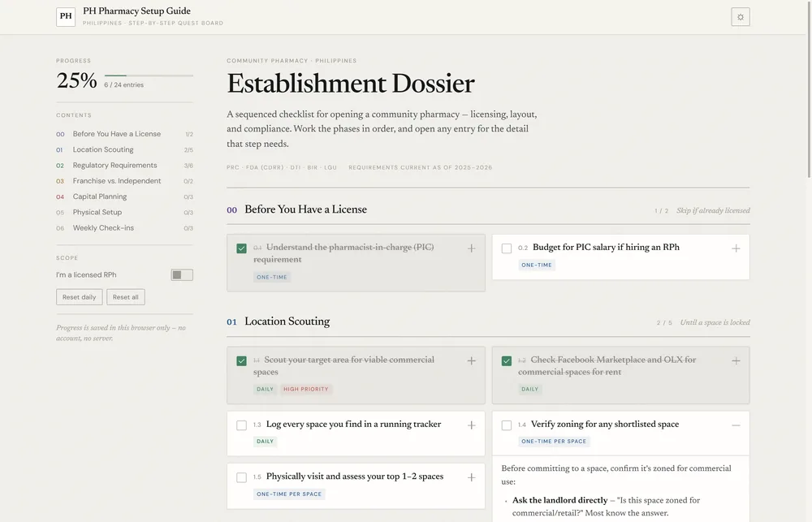Image resolution: width=812 pixels, height=522 pixels.
Task: Expand the PIC requirement entry with plus
Action: click(x=471, y=248)
